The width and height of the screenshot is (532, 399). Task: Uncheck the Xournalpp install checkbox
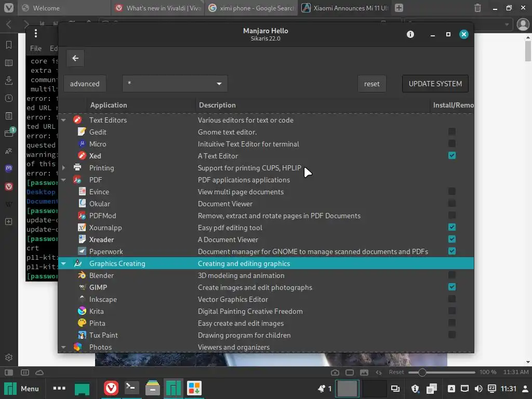(x=451, y=228)
